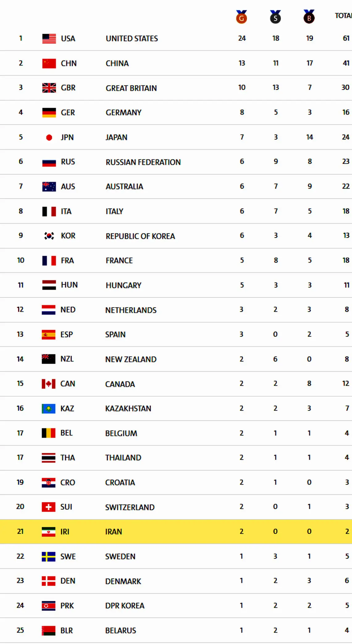Viewport: 352px width, 644px height.
Task: Open the KAZAKHSTAN country link
Action: [x=128, y=408]
